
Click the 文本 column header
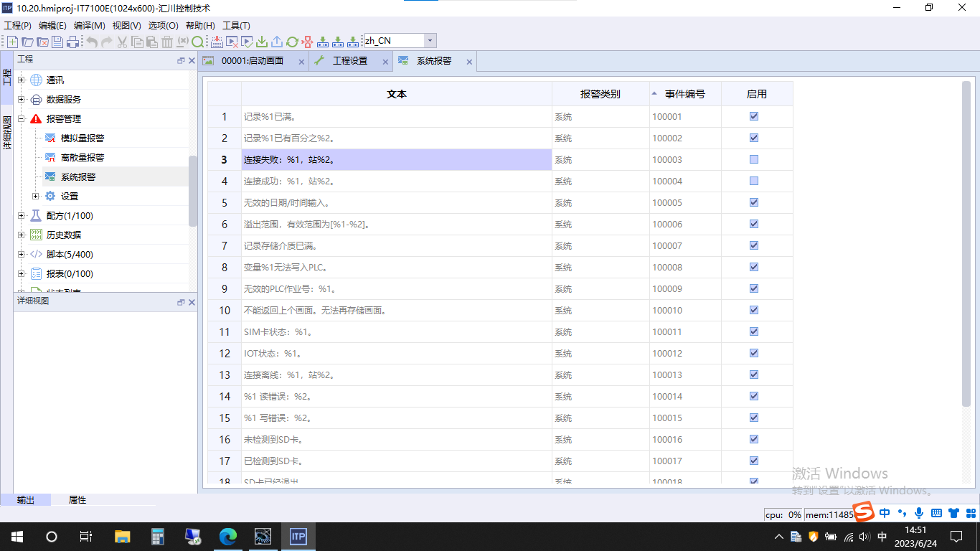pyautogui.click(x=397, y=94)
